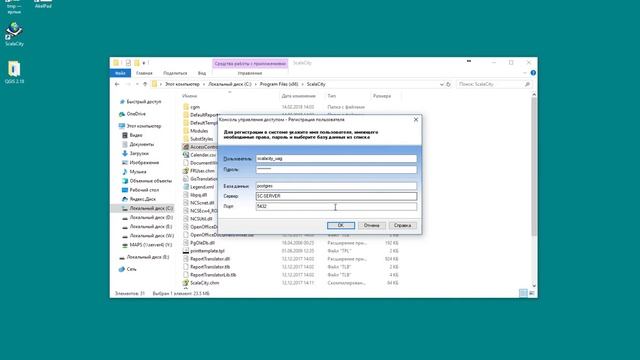Screen dimensions: 640x360
Task: Open Быстрый доступ in navigation pane
Action: [x=143, y=102]
